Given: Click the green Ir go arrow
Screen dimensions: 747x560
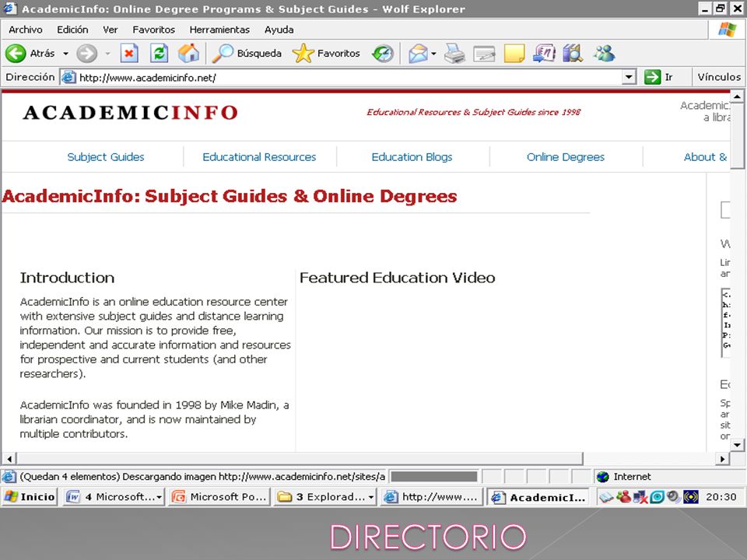Looking at the screenshot, I should tap(652, 77).
